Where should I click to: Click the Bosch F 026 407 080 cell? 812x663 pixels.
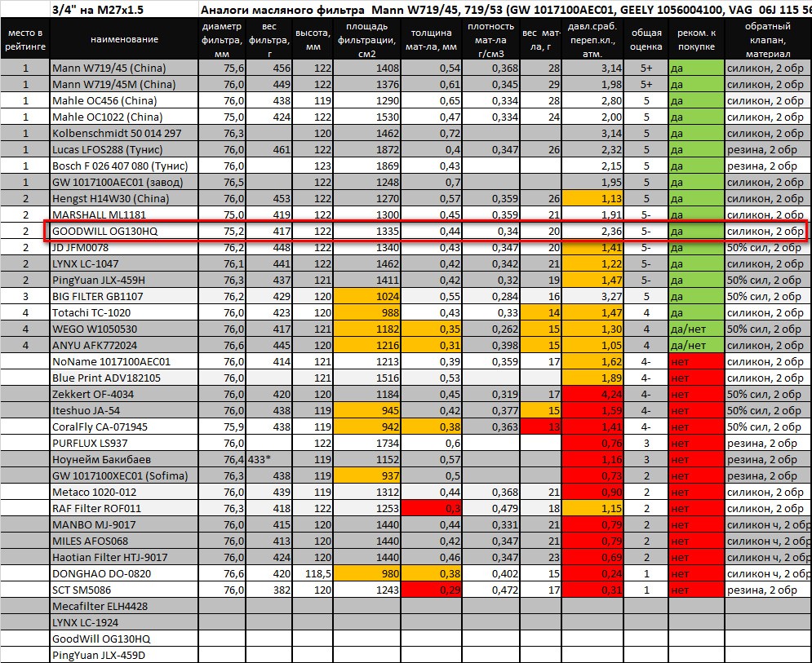[x=124, y=166]
